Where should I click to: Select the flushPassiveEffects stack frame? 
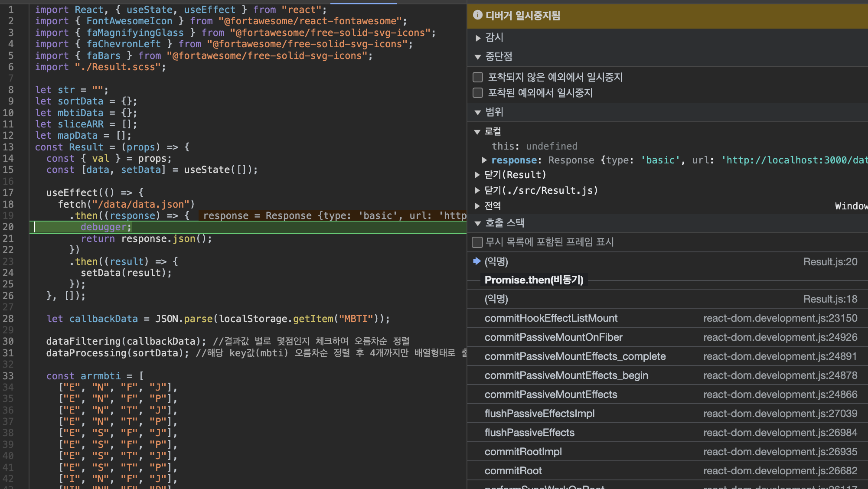coord(529,433)
